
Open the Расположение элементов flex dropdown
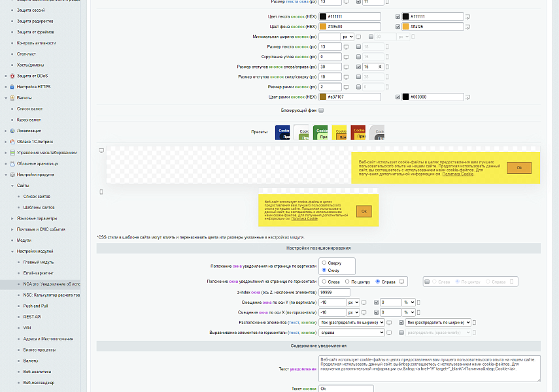tap(352, 323)
